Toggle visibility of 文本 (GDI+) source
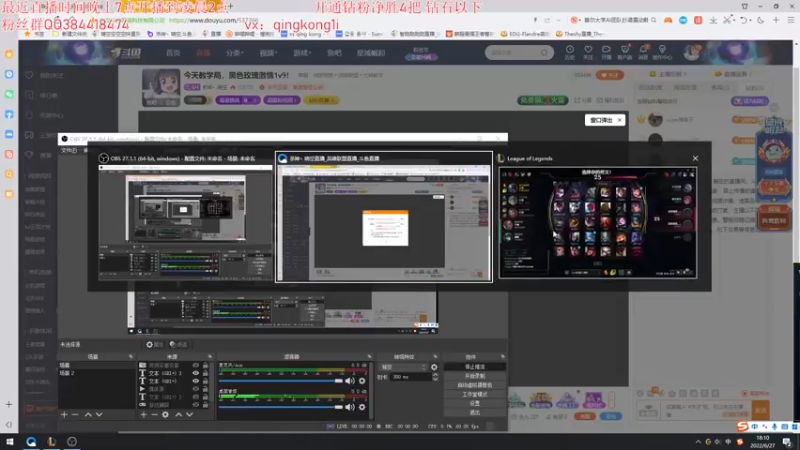The image size is (800, 450). (195, 381)
